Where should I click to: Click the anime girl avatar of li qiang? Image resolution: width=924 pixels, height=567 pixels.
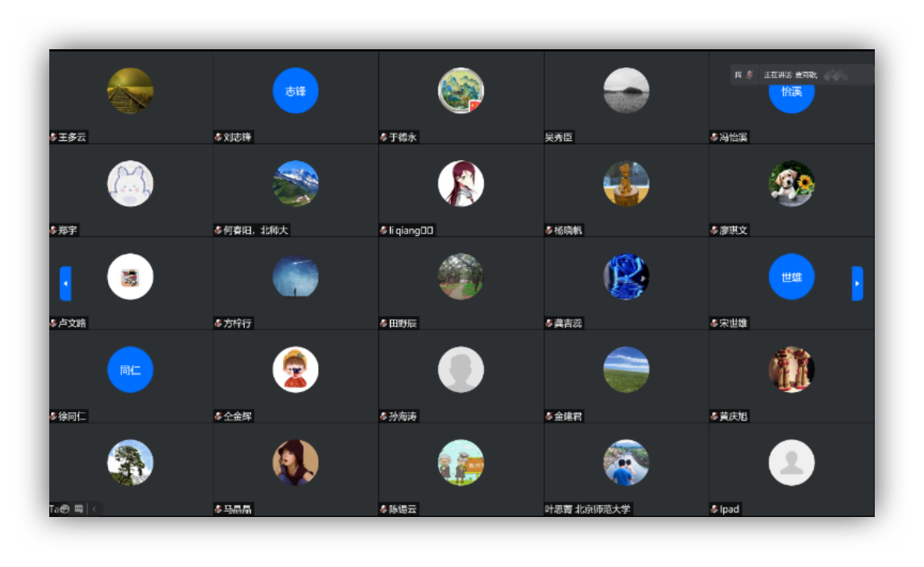[460, 184]
